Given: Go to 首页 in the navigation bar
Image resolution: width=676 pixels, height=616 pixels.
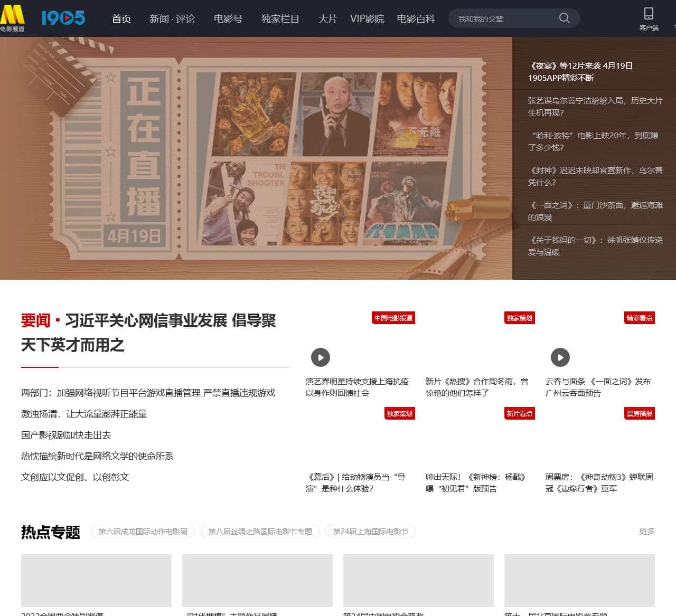Looking at the screenshot, I should coord(121,19).
